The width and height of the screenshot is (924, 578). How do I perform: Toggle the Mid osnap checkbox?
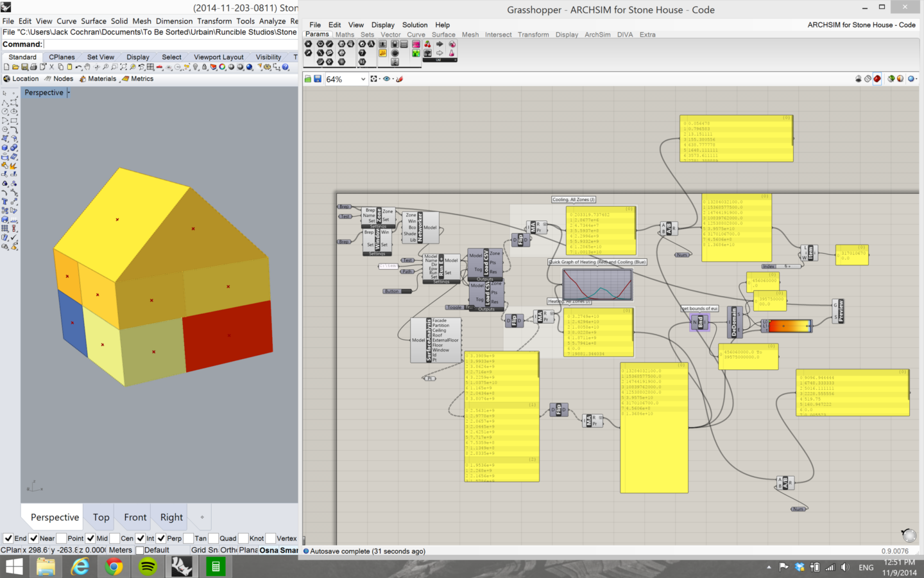(x=90, y=538)
